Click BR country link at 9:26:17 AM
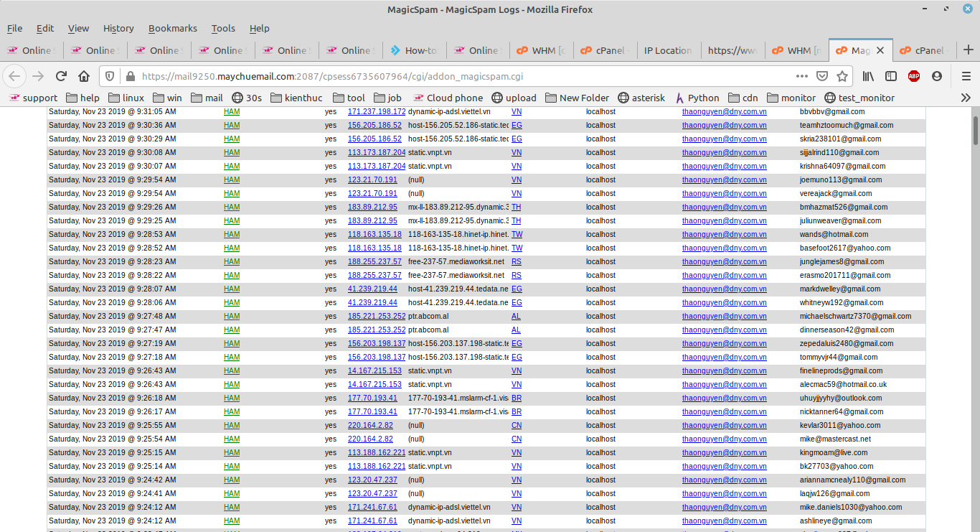 point(517,411)
